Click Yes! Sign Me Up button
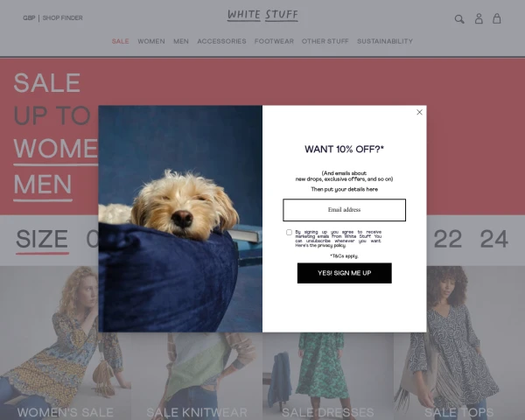Screen dimensions: 525x420 [344, 273]
